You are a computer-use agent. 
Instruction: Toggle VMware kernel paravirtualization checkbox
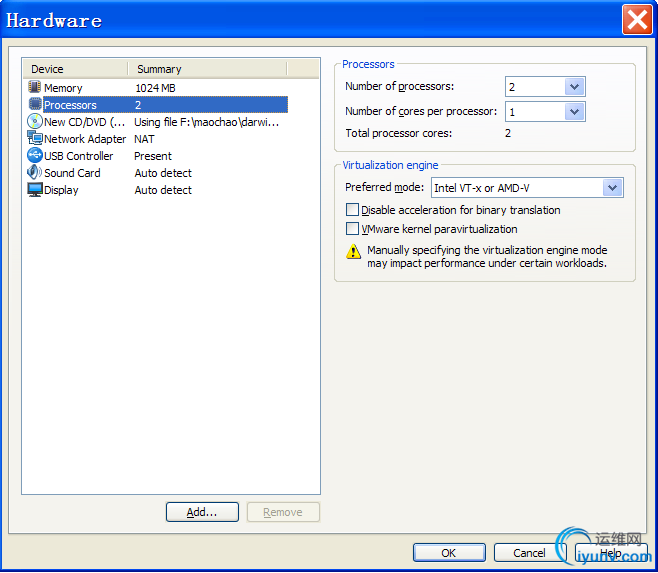[x=352, y=229]
